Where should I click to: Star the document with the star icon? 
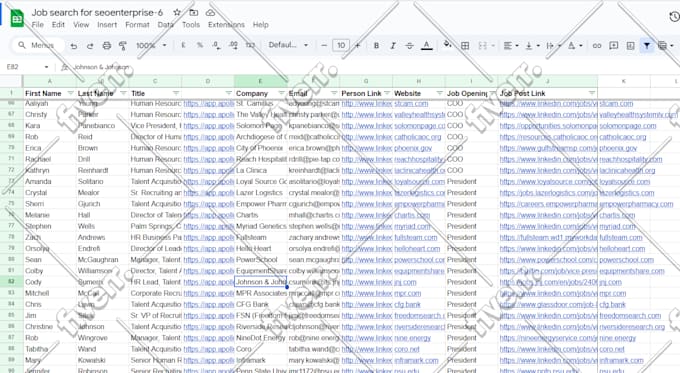pyautogui.click(x=177, y=13)
